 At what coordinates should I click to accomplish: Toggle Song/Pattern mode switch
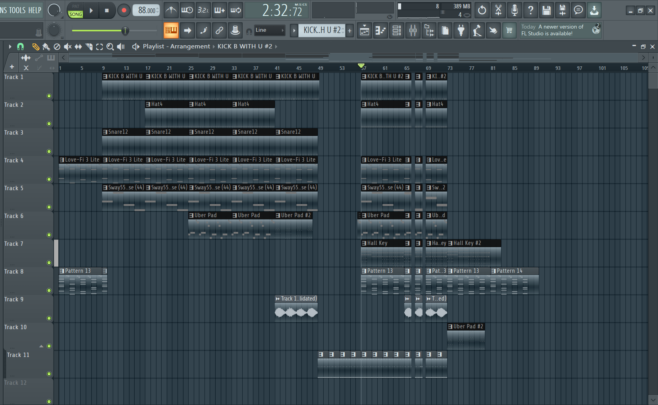coord(76,10)
